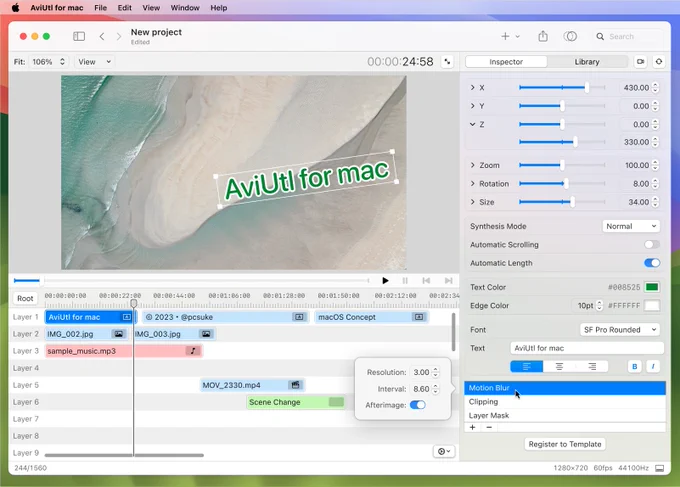The height and width of the screenshot is (487, 680).
Task: Click the music note icon on sample_music.mp3
Action: 193,351
